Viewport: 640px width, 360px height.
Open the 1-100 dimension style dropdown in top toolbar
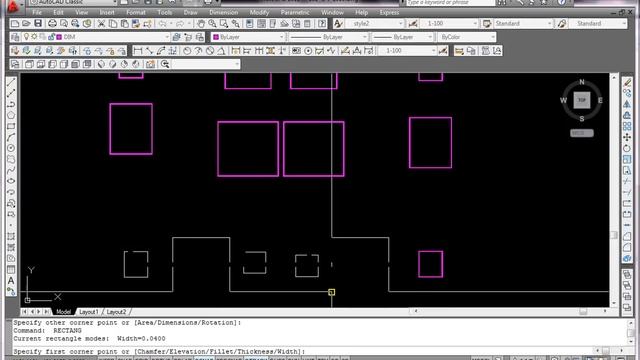pos(474,24)
